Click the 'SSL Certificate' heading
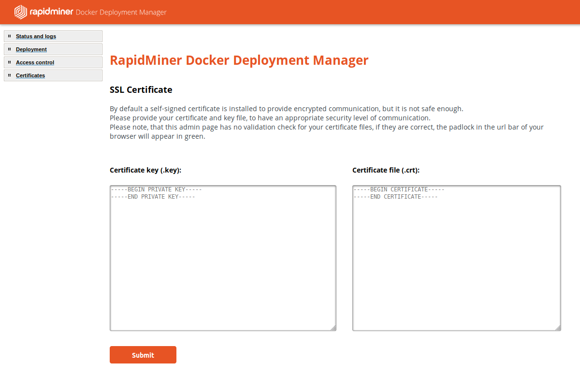Image resolution: width=580 pixels, height=392 pixels. tap(141, 89)
